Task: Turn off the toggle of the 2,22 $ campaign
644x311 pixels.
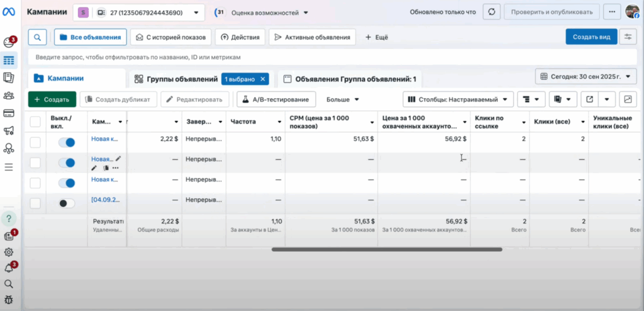Action: (x=67, y=142)
